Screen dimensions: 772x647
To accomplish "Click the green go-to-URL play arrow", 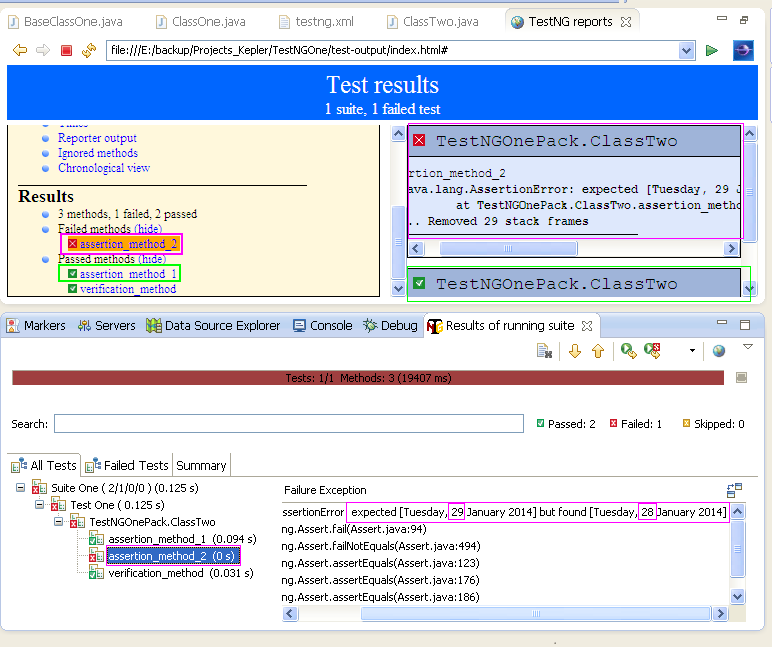I will point(711,50).
